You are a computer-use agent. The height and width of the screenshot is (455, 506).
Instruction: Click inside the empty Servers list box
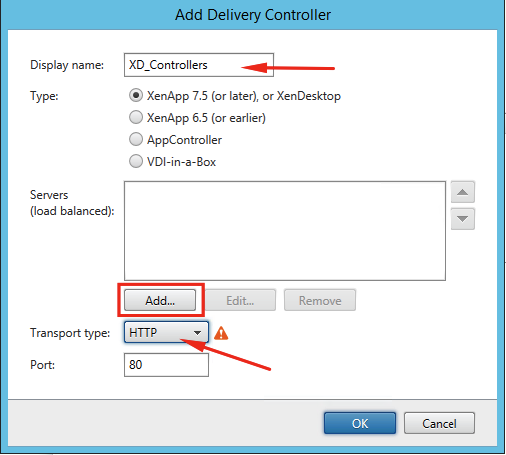click(x=285, y=231)
